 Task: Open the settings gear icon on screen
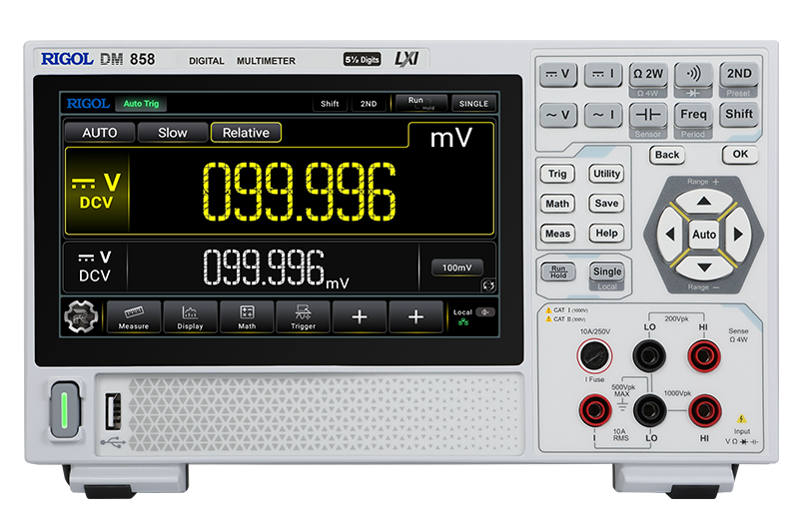(81, 316)
